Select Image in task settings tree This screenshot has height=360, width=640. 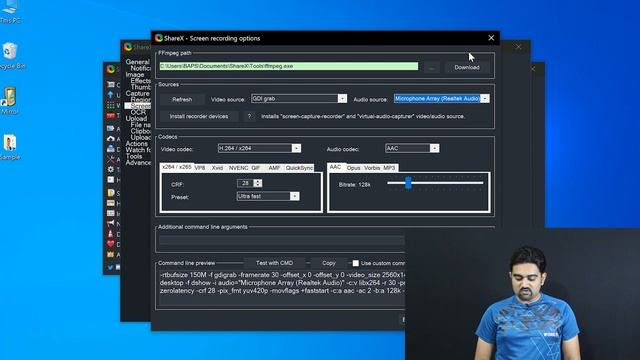click(135, 75)
